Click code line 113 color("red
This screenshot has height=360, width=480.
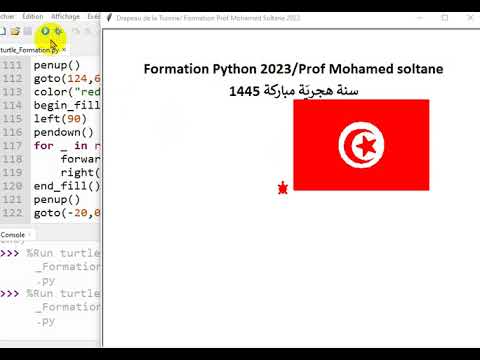(67, 92)
